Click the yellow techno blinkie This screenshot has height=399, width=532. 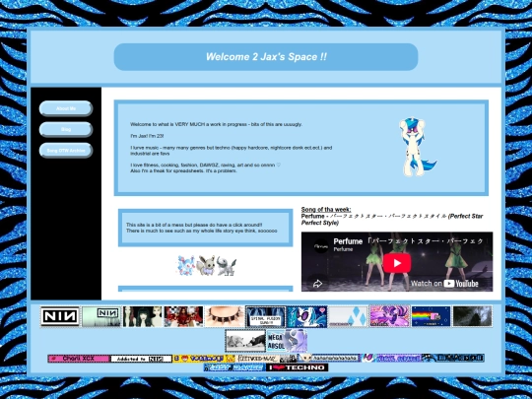point(204,359)
